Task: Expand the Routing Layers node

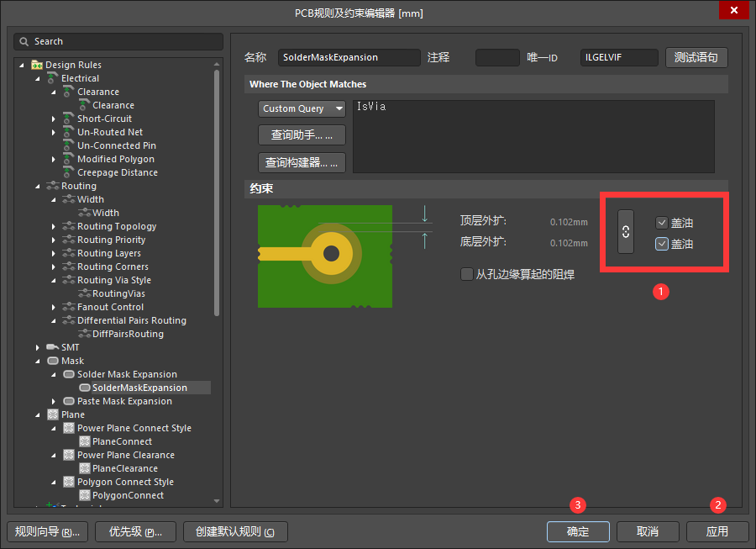Action: click(54, 253)
